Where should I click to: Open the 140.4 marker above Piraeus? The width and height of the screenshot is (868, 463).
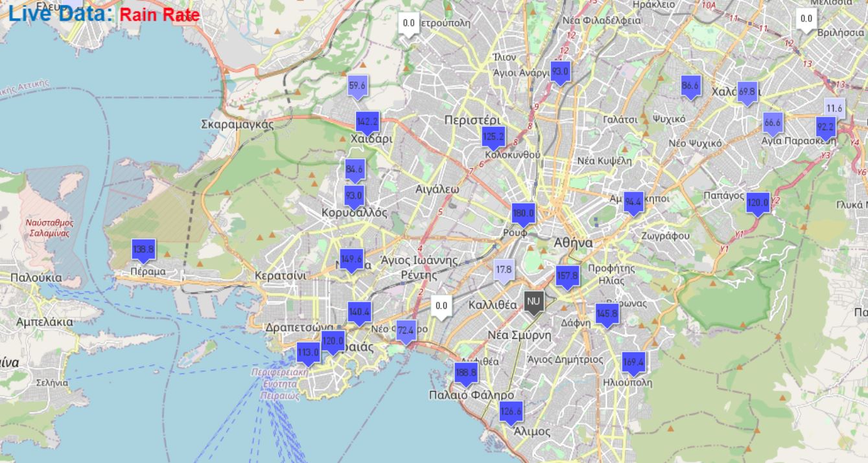pos(359,312)
